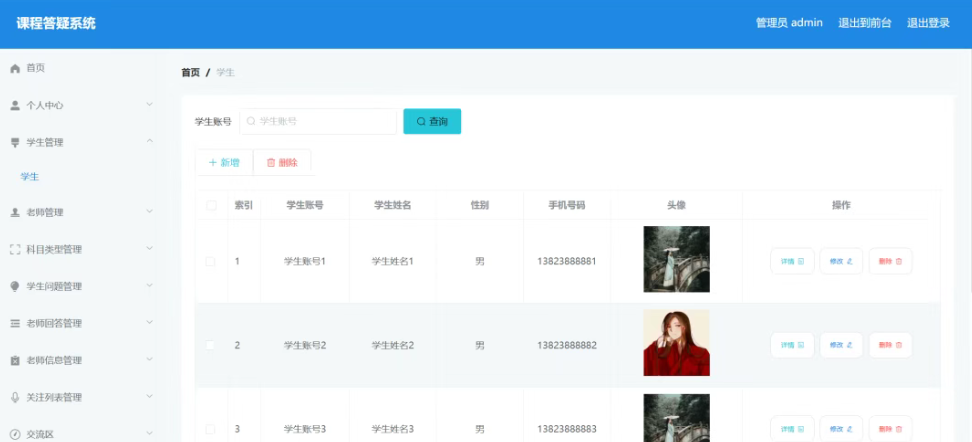Expand the 老师信息管理 chevron
972x442 pixels.
[149, 359]
